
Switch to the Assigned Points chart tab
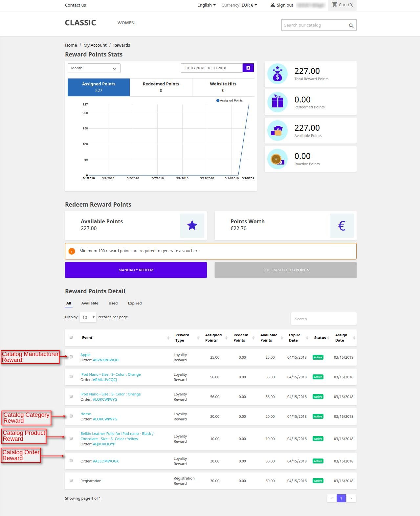tap(99, 87)
